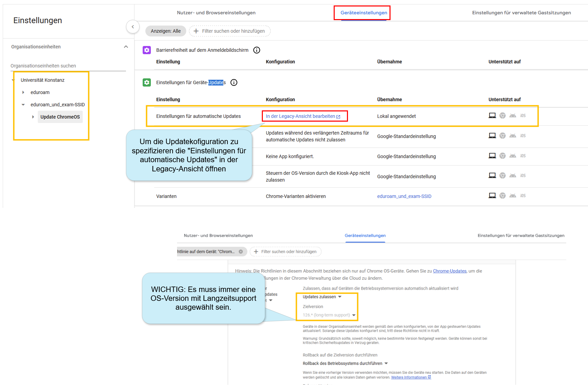Click the purple gear icon for Barrierefreiheit section
588x385 pixels.
(147, 50)
